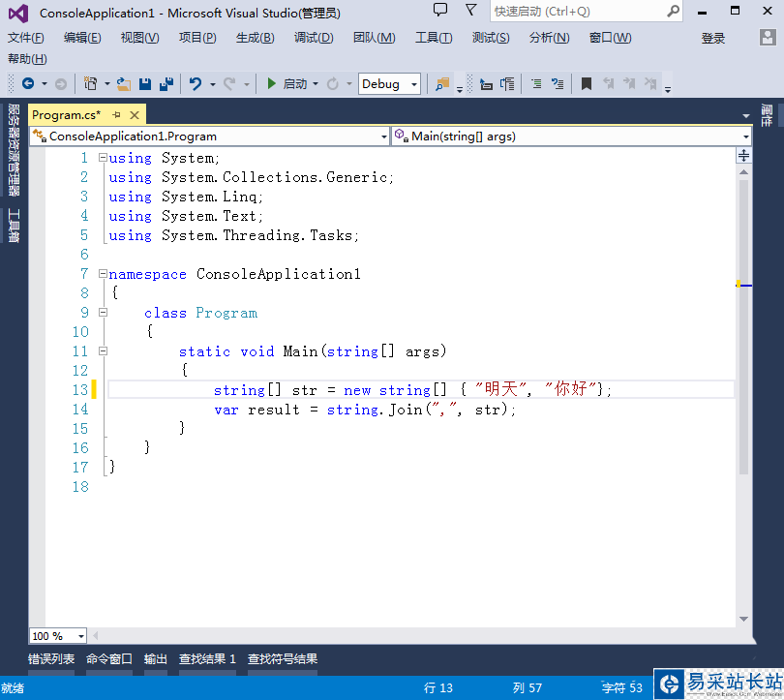Click the 启动 start button label
This screenshot has width=784, height=700.
tap(295, 84)
